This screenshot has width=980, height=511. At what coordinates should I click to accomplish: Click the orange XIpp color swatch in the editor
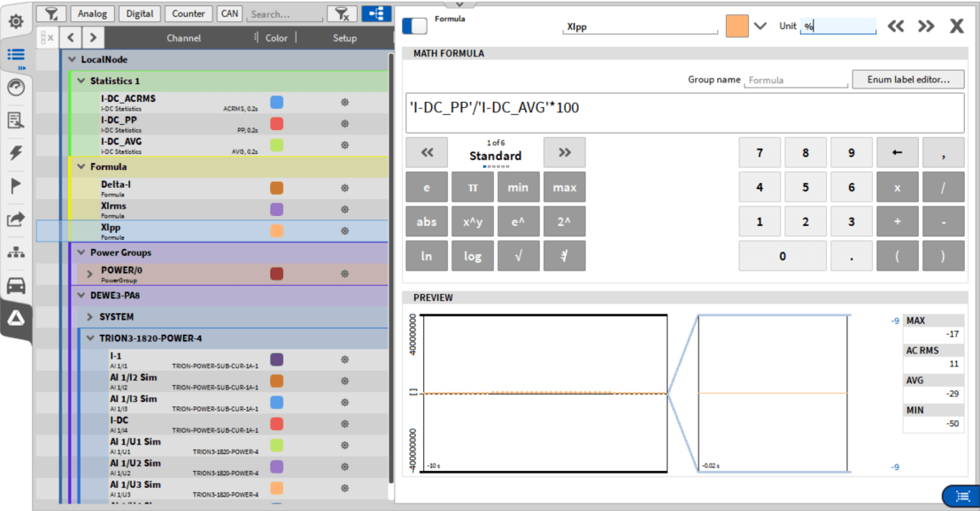737,26
